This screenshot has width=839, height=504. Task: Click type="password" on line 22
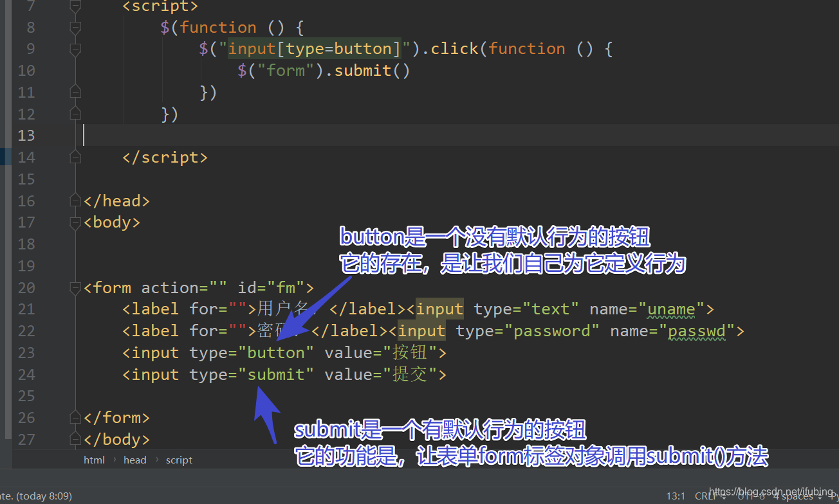[528, 331]
